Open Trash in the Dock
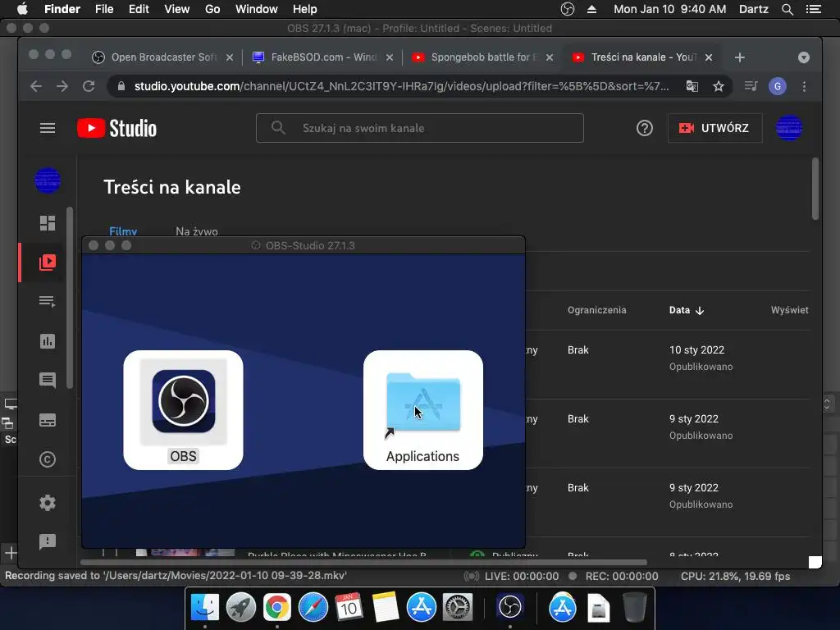This screenshot has width=840, height=630. 634,608
